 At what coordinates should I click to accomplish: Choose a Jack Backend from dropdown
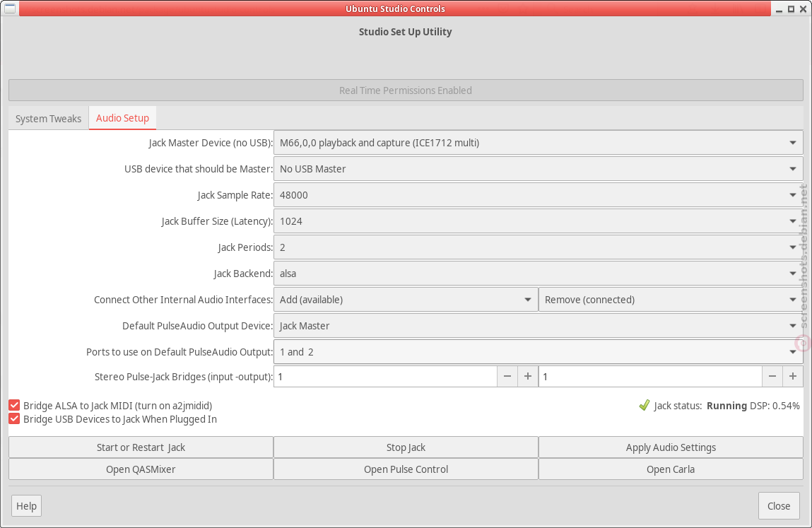(539, 274)
